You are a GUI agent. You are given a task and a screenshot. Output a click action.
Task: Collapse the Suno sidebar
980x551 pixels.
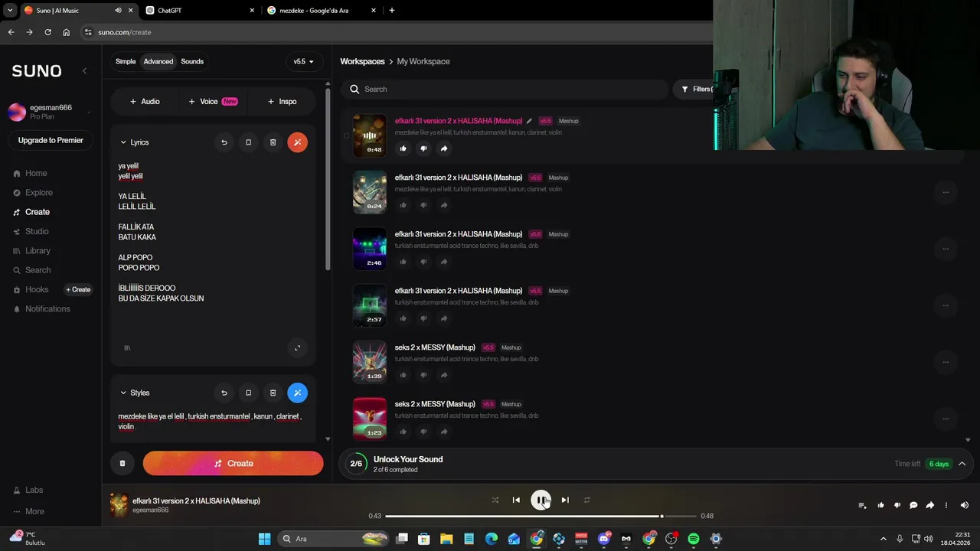(84, 70)
